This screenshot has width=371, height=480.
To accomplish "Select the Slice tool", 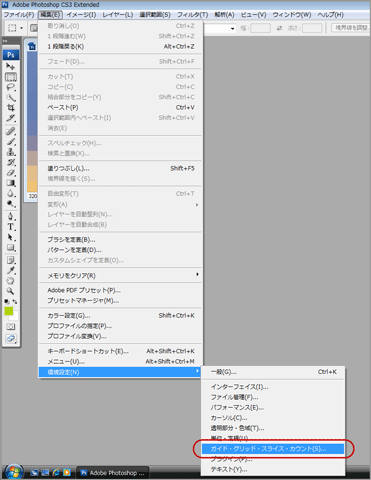I will tap(11, 118).
